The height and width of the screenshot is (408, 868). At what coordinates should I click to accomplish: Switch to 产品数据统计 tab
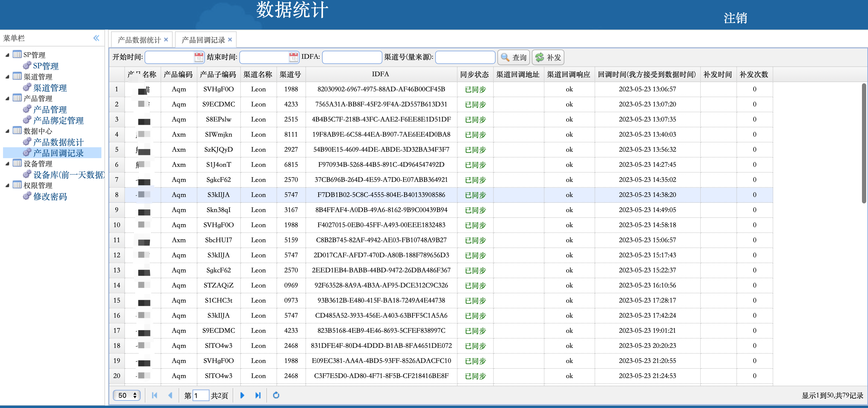pyautogui.click(x=139, y=40)
